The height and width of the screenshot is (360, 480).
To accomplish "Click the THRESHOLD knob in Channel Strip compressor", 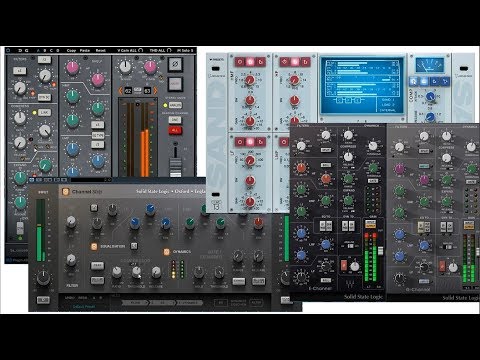I will (x=136, y=272).
